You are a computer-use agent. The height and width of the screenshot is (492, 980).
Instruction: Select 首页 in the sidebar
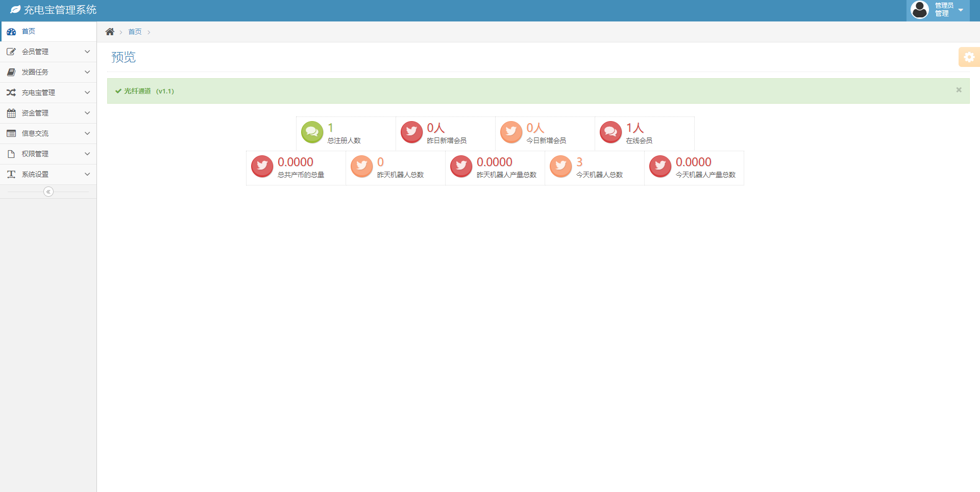(x=29, y=31)
